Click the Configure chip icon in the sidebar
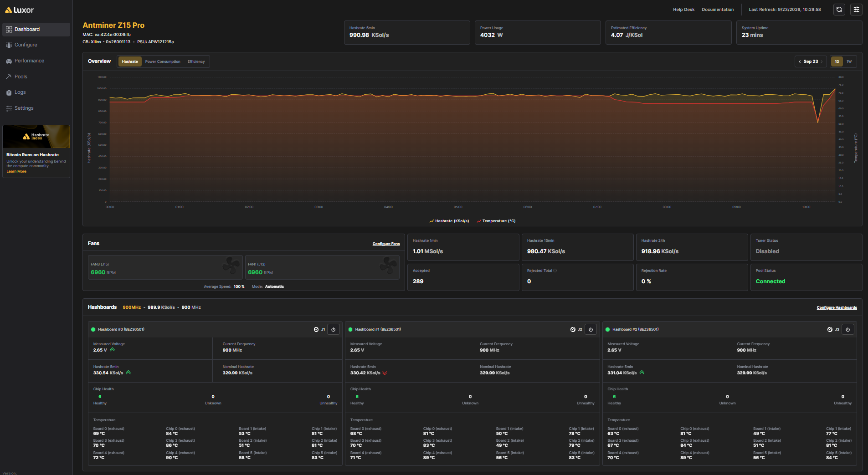This screenshot has height=475, width=868. coord(9,45)
